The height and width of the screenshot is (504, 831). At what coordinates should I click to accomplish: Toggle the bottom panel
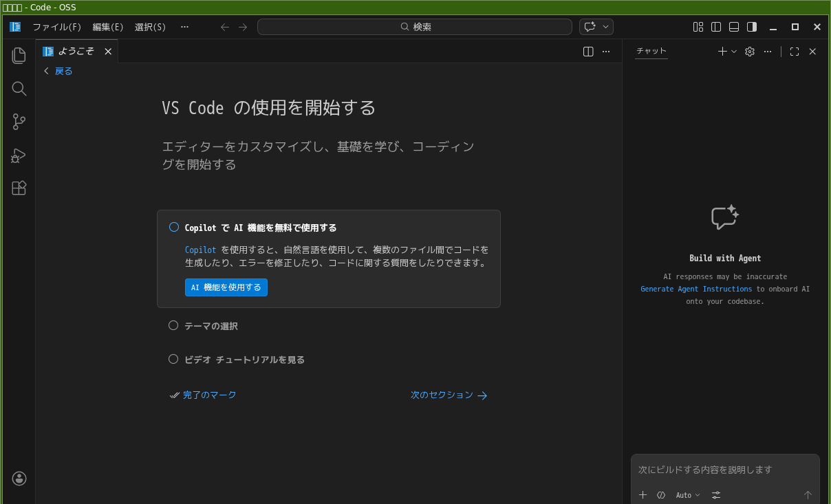pyautogui.click(x=734, y=27)
